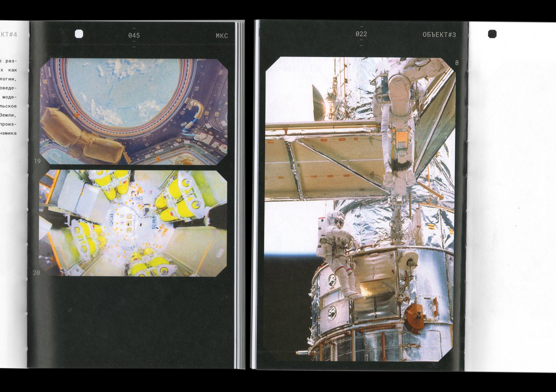Click image caption number 20

(x=36, y=273)
